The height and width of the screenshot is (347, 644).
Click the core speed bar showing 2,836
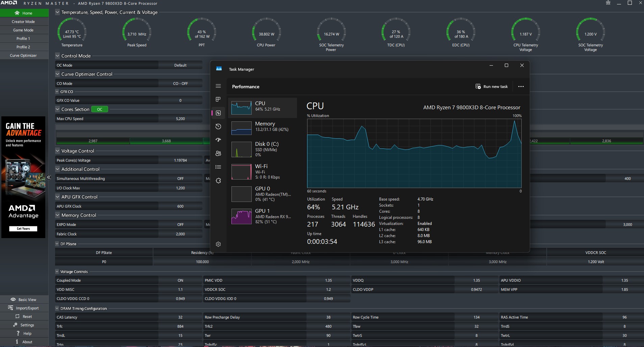click(x=606, y=141)
